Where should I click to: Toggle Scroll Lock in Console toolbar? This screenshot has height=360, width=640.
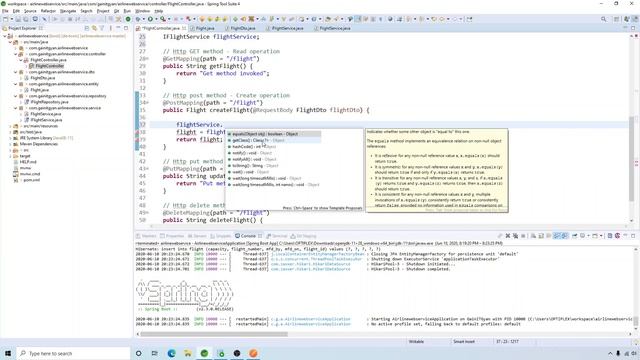click(541, 236)
